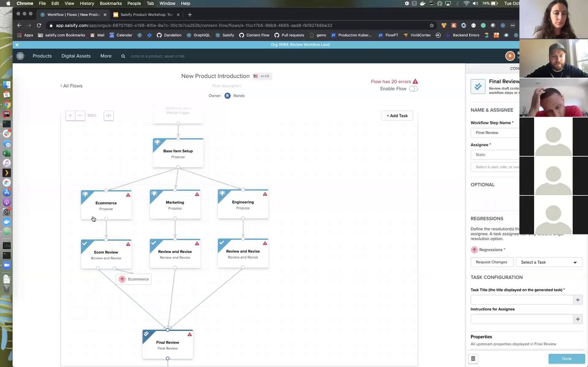Click the red warning icon on Ecommerce task

point(128,195)
